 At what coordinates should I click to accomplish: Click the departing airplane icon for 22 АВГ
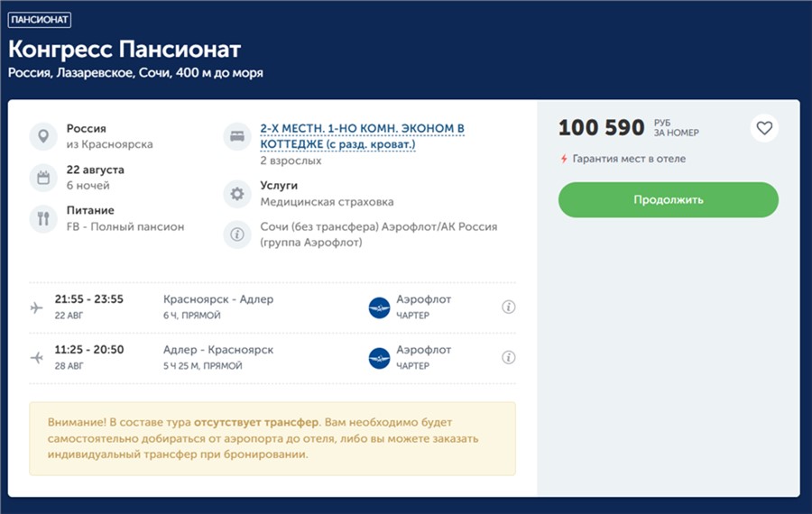(37, 307)
